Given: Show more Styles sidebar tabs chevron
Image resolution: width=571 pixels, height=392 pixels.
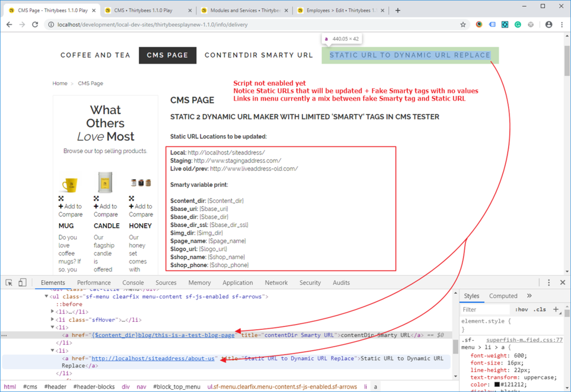Looking at the screenshot, I should coord(529,296).
